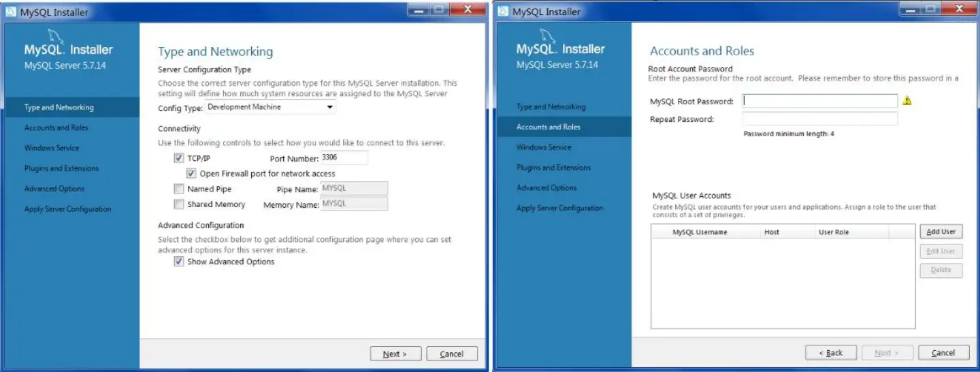Image resolution: width=980 pixels, height=372 pixels.
Task: Click the Accounts and Roles heading
Action: pyautogui.click(x=702, y=51)
